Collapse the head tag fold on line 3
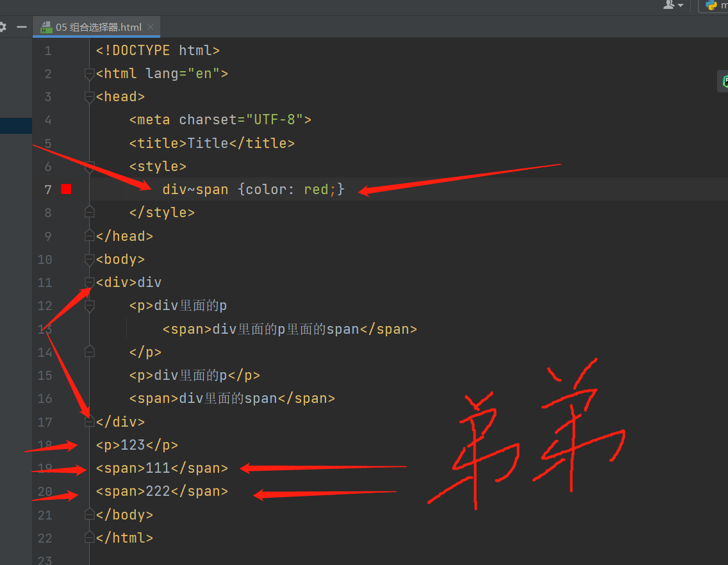 90,97
